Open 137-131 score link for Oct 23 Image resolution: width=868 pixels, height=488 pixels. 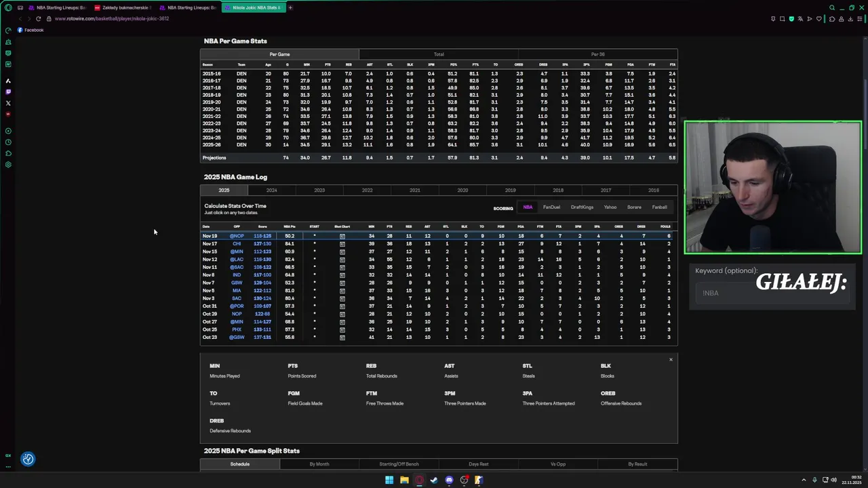[x=262, y=338]
